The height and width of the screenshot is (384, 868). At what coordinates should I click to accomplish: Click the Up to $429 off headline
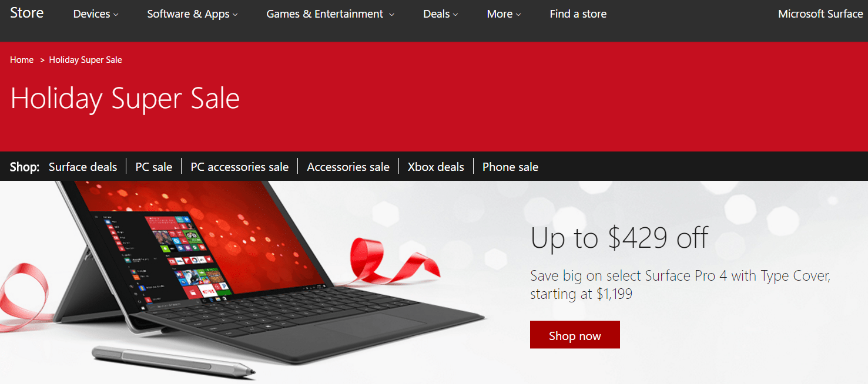point(619,238)
